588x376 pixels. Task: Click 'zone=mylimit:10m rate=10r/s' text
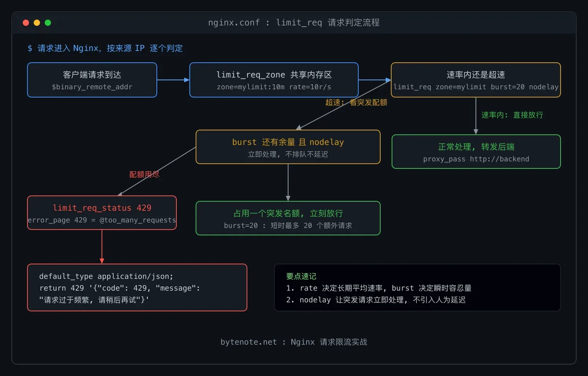pyautogui.click(x=274, y=87)
